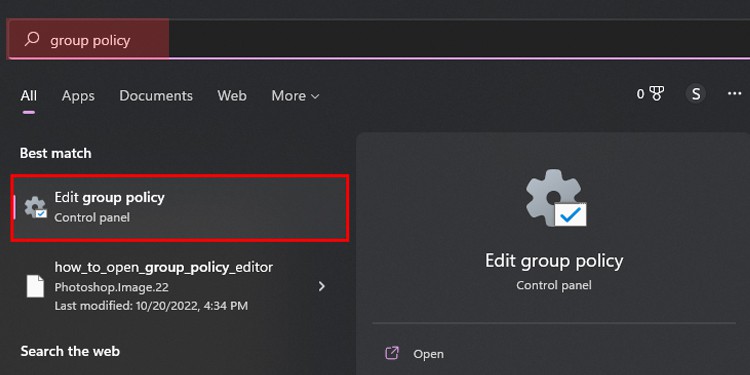
Task: Select the All tab
Action: (29, 96)
